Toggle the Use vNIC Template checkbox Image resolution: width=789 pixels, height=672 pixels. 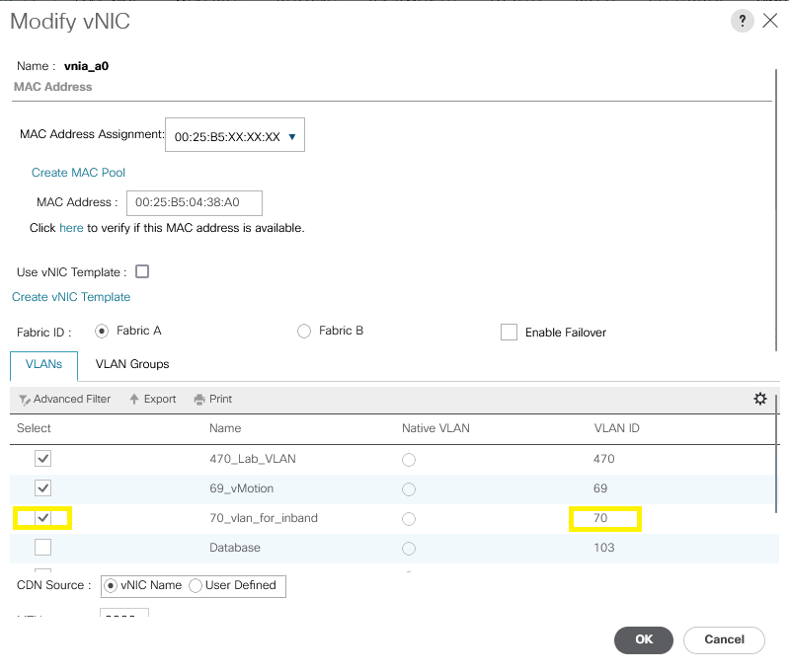[142, 271]
